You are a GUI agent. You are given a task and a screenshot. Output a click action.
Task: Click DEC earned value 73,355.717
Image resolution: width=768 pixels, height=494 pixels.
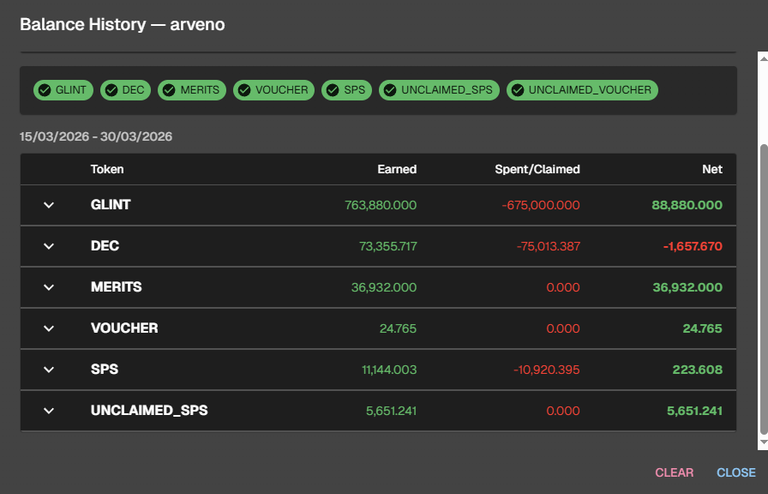click(x=388, y=246)
